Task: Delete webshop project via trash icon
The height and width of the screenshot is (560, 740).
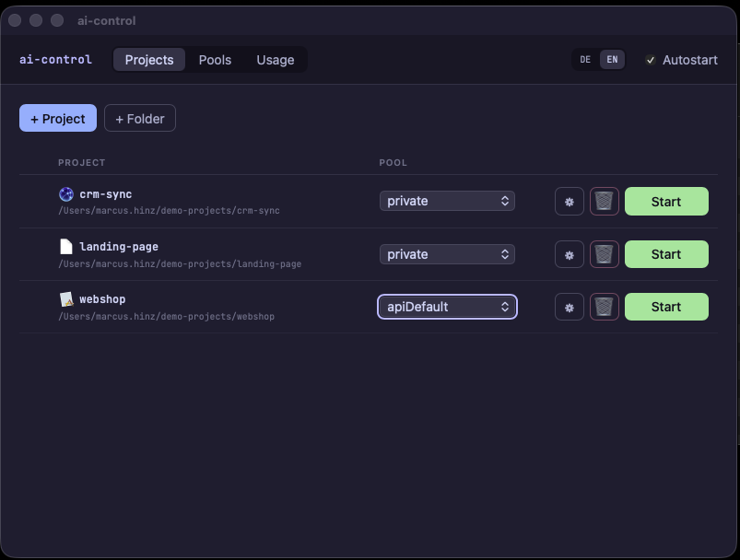Action: click(605, 307)
